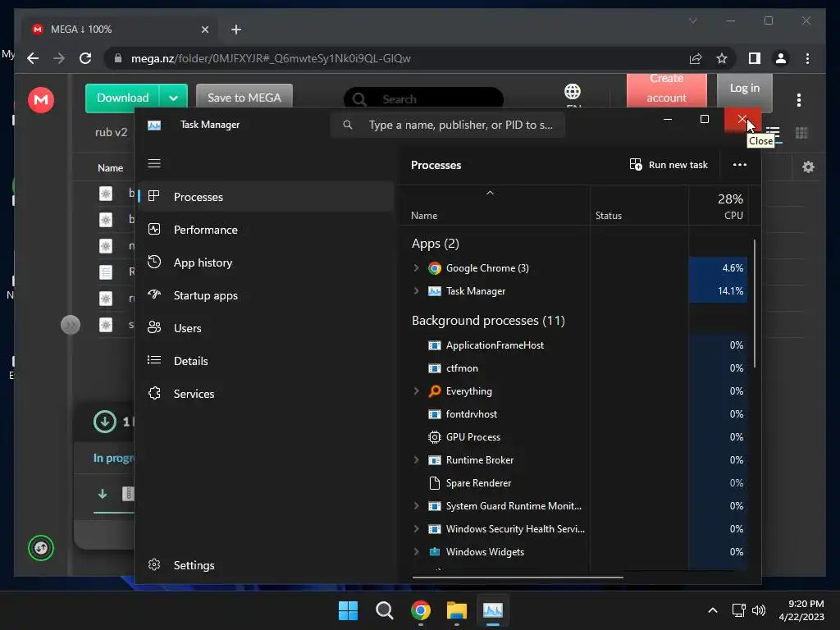Click the Chrome address bar URL

click(x=271, y=58)
